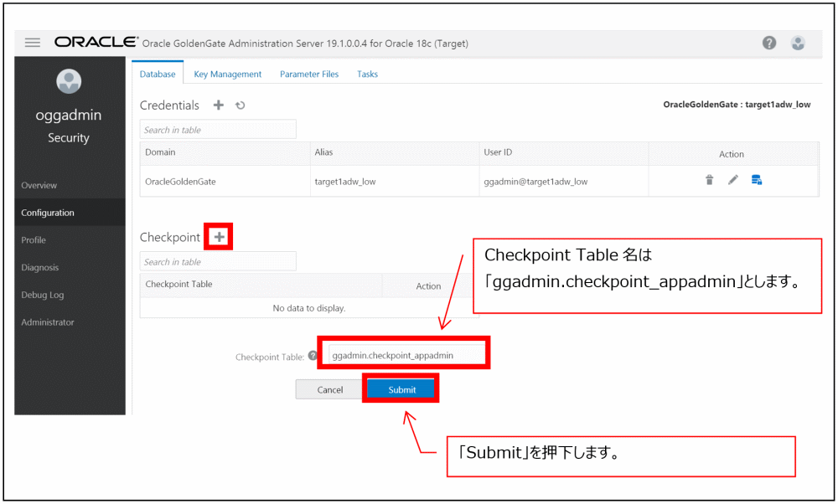Open the hamburger navigation menu

(33, 43)
